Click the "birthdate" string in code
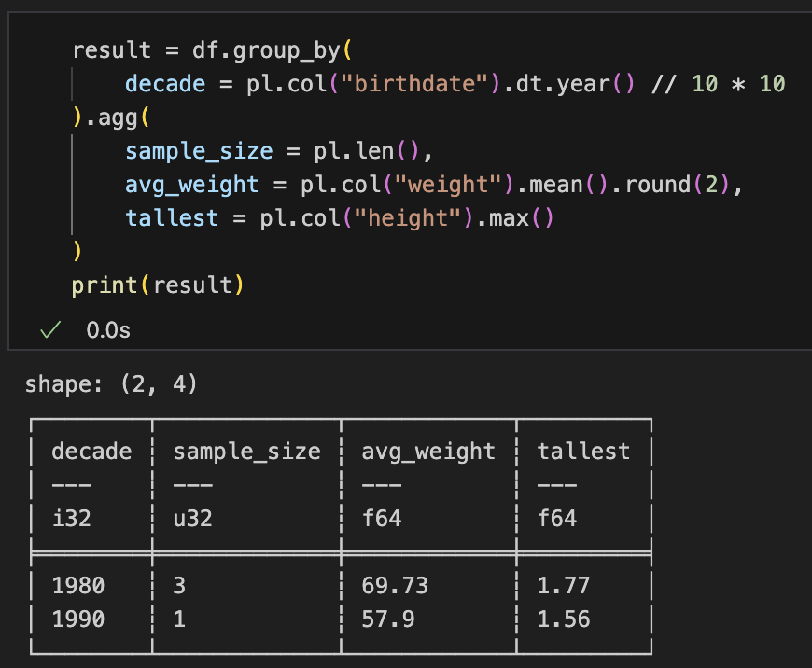The height and width of the screenshot is (668, 812). (426, 84)
